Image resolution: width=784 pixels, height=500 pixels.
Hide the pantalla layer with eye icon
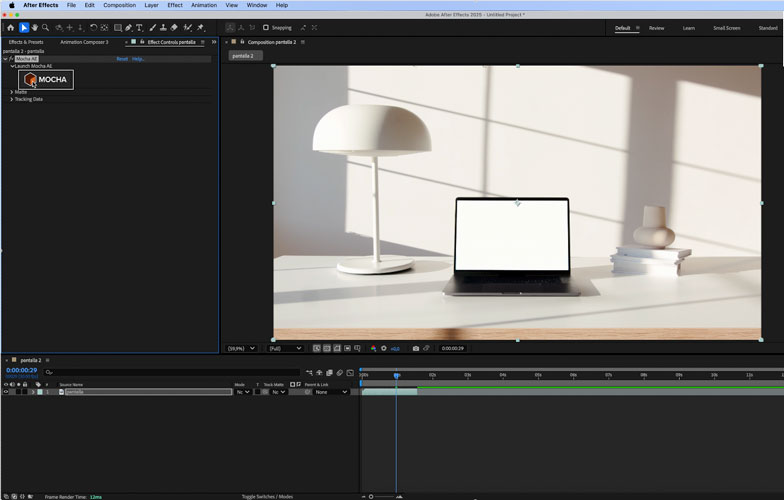[x=6, y=392]
